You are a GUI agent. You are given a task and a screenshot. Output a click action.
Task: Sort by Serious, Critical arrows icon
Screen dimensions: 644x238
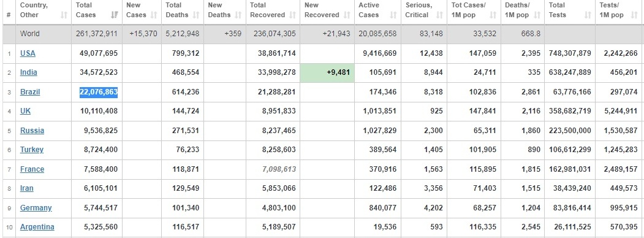pos(439,15)
